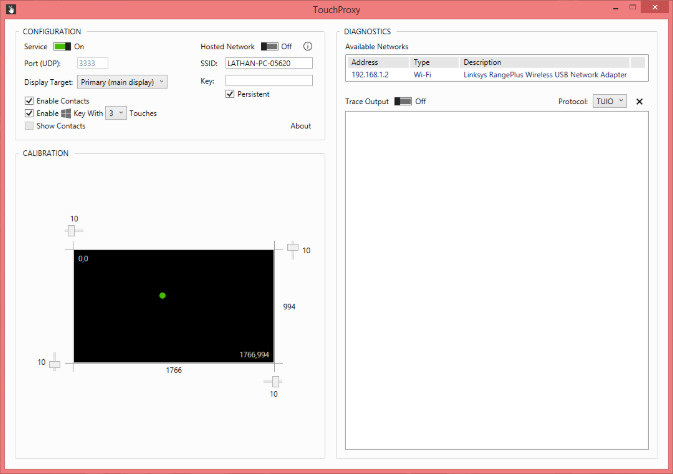Expand the touches count dropdown
Viewport: 673px width, 474px height.
pyautogui.click(x=116, y=113)
